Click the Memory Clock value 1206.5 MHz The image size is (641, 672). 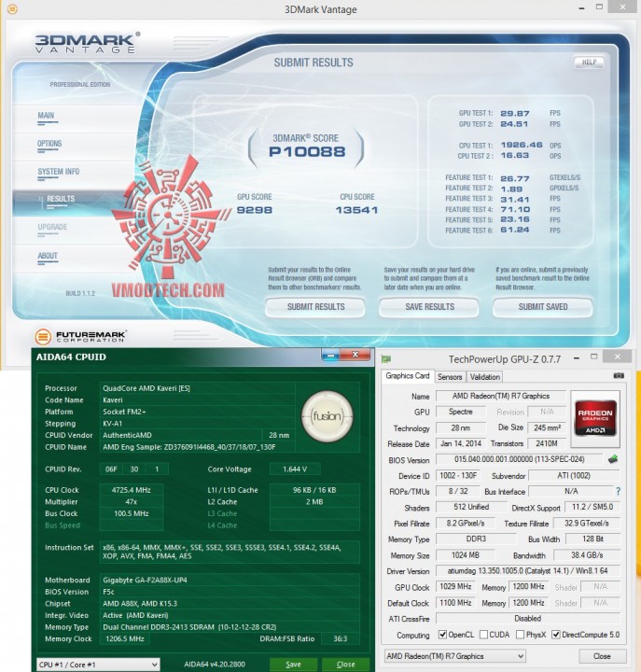pos(125,638)
